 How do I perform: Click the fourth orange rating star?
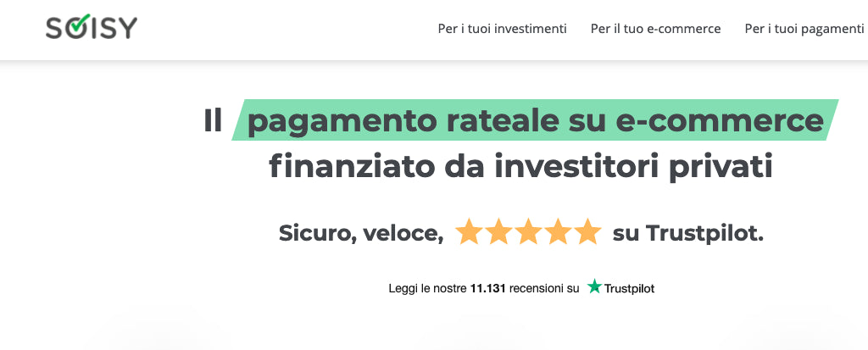558,231
